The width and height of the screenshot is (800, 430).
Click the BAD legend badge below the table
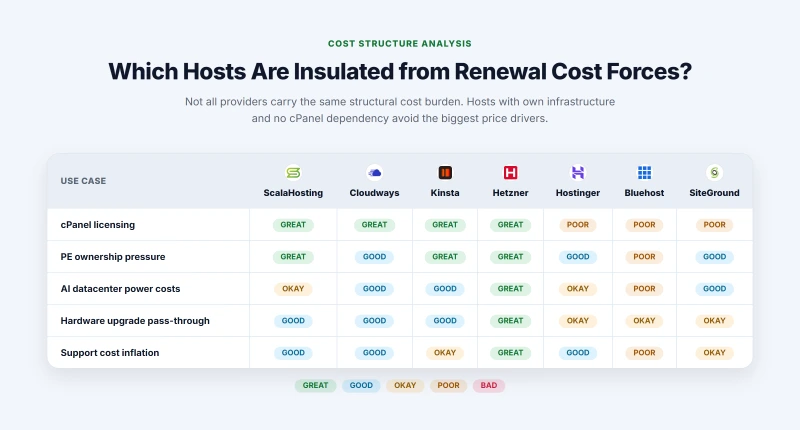click(489, 385)
